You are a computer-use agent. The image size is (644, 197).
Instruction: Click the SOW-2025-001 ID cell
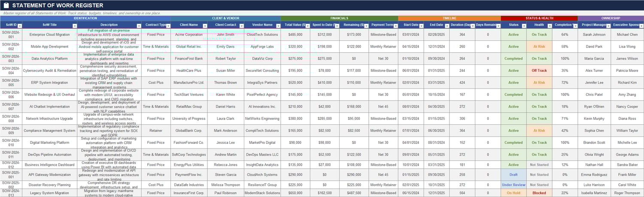click(11, 175)
